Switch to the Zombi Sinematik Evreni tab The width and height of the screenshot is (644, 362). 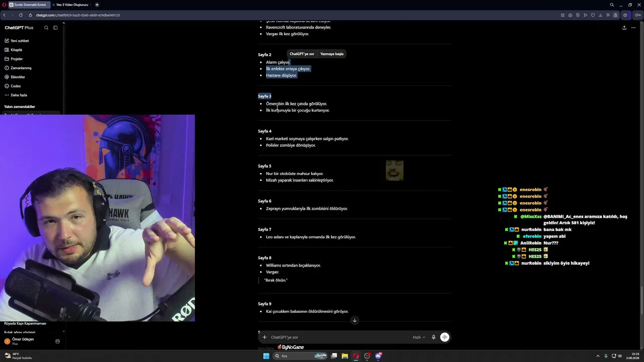point(28,5)
